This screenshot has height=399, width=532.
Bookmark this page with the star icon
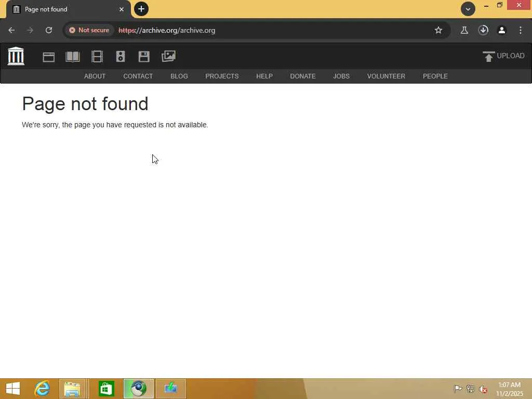pyautogui.click(x=438, y=30)
